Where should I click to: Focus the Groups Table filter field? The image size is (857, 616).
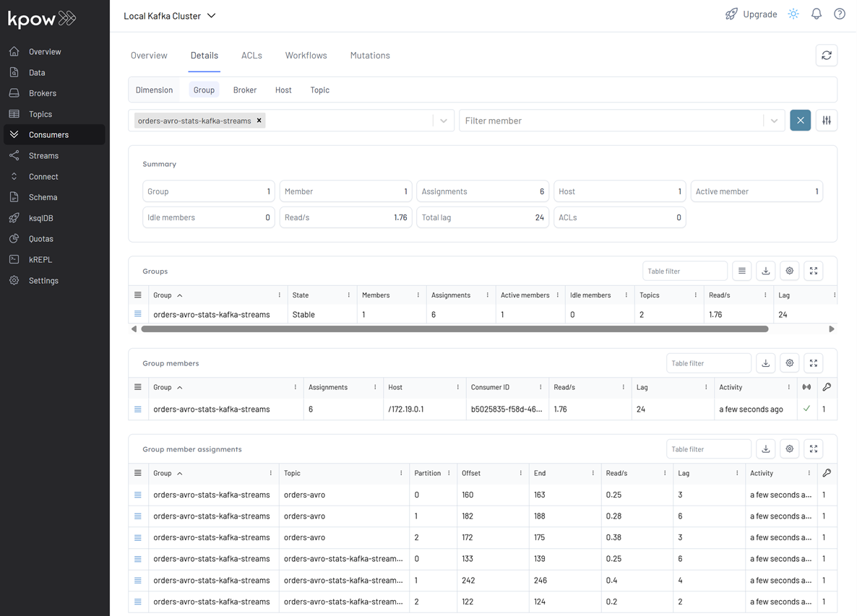(x=685, y=271)
